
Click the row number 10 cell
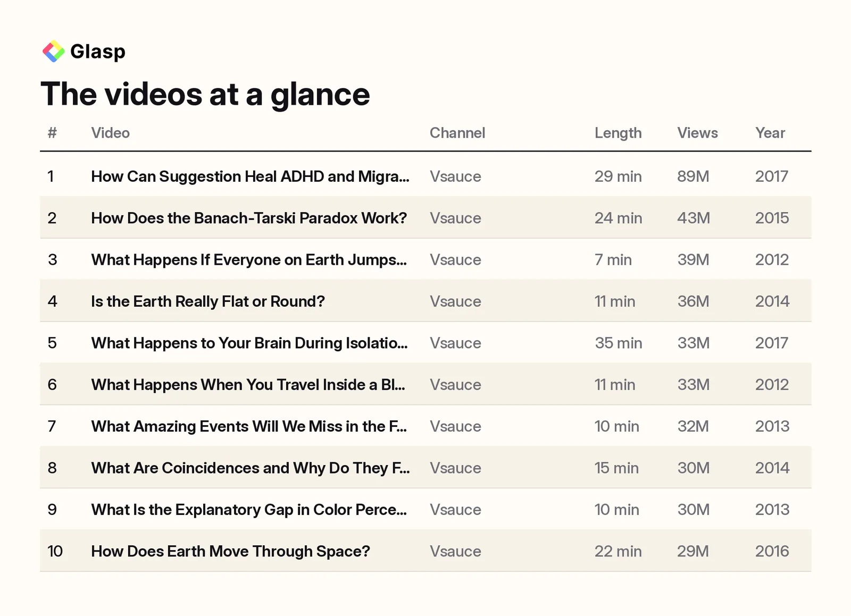pyautogui.click(x=55, y=551)
